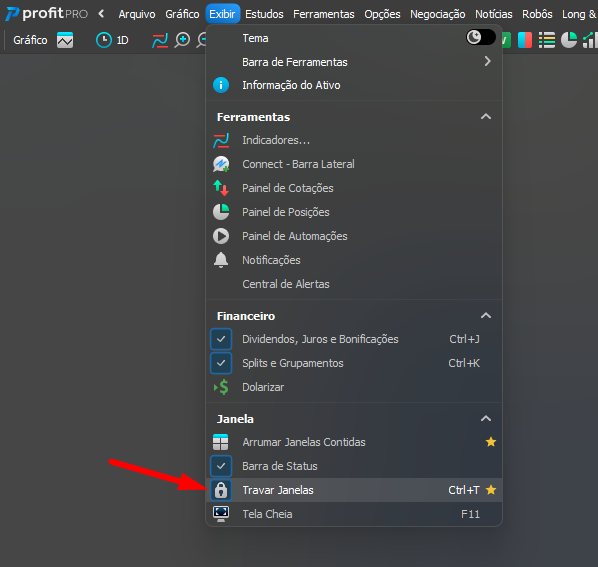
Task: Click the 1D timeframe button
Action: 112,40
